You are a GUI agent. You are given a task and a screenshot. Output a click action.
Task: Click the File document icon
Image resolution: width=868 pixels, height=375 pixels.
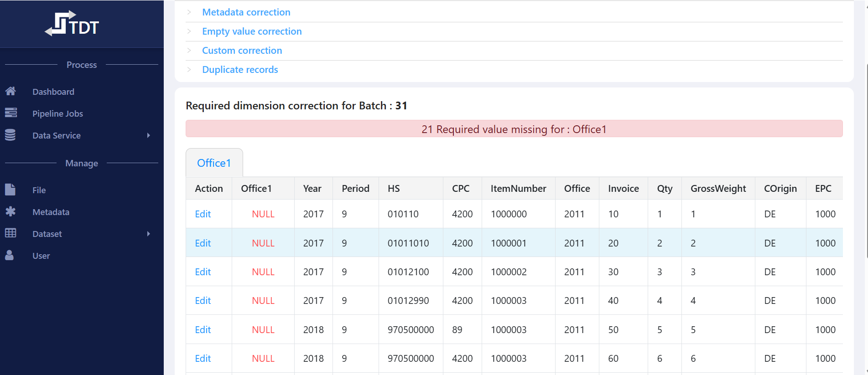tap(10, 190)
